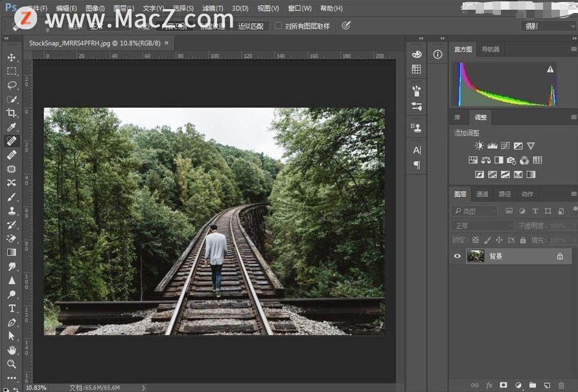The image size is (578, 392).
Task: Select the Hand tool
Action: click(x=12, y=350)
